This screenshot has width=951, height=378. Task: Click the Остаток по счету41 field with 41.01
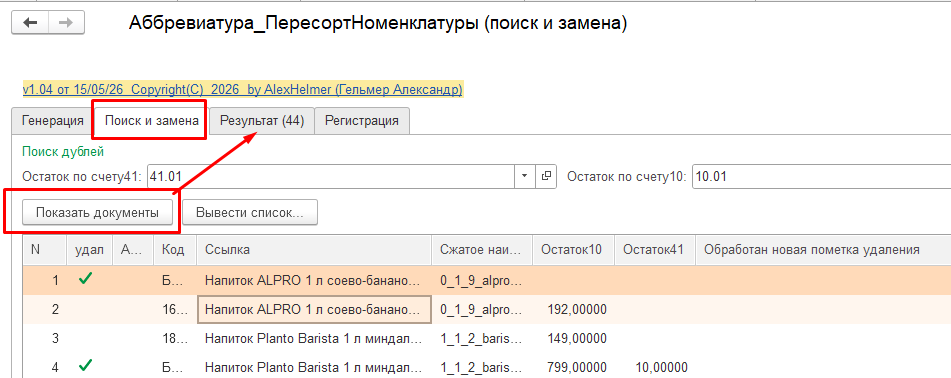(331, 177)
